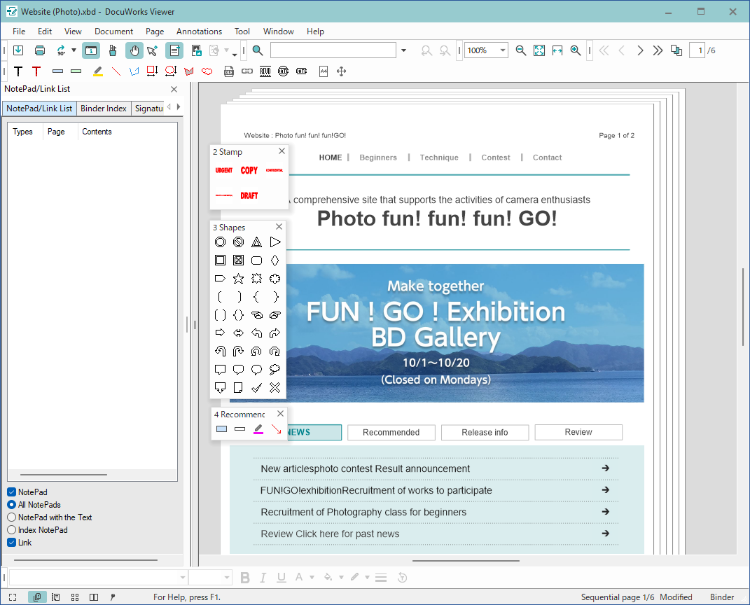Viewport: 750px width, 605px height.
Task: Open the Document menu
Action: (114, 31)
